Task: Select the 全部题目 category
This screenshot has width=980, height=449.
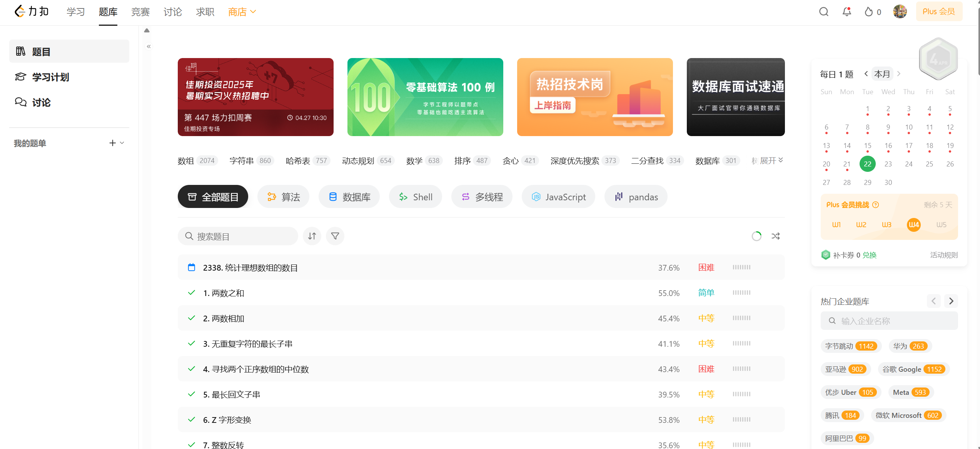Action: 213,197
